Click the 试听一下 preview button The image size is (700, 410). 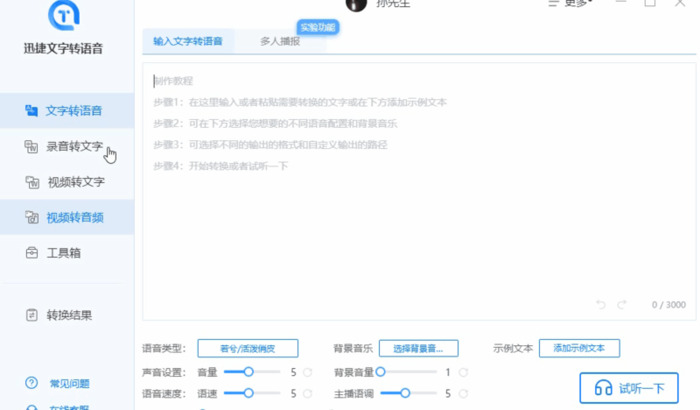(x=629, y=388)
